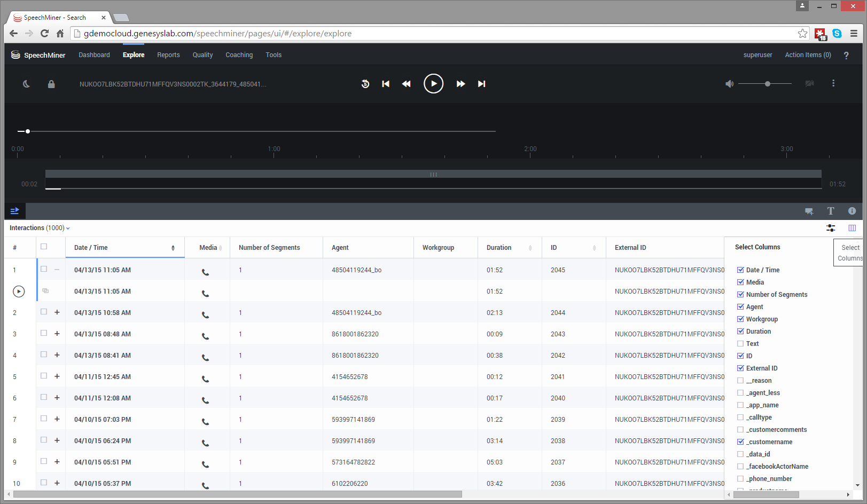Click the rewind icon in player

coord(406,84)
